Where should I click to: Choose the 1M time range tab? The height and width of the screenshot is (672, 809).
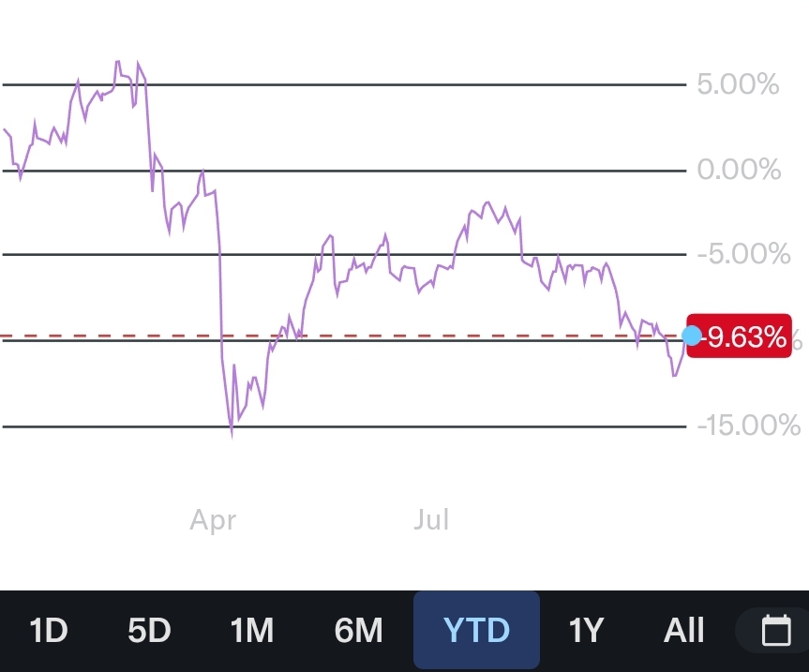[252, 631]
